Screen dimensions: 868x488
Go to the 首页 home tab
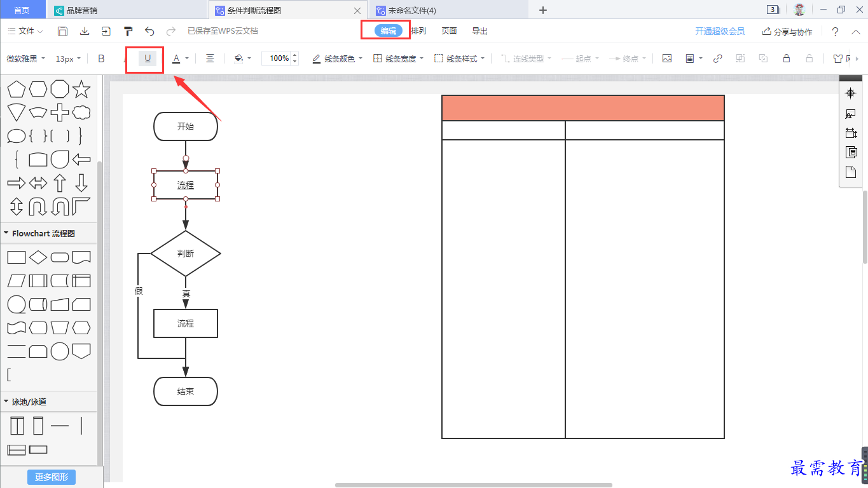coord(22,10)
